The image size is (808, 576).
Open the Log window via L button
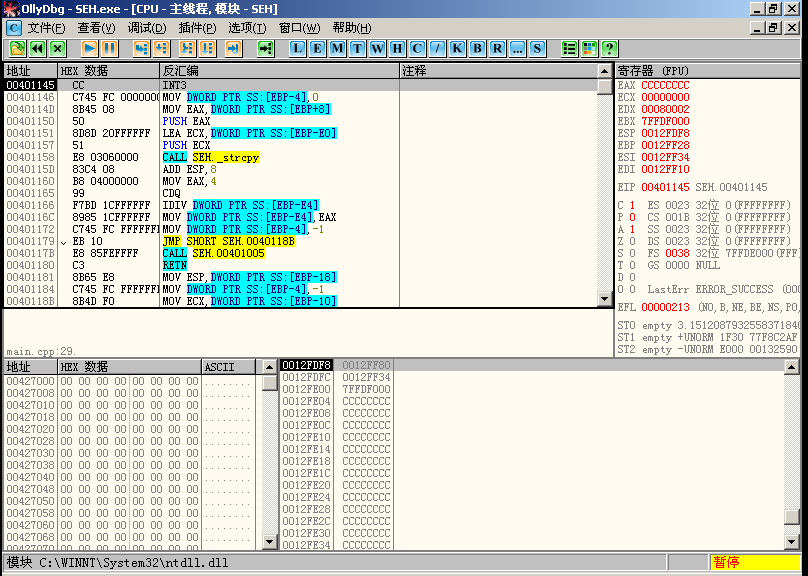[x=298, y=48]
